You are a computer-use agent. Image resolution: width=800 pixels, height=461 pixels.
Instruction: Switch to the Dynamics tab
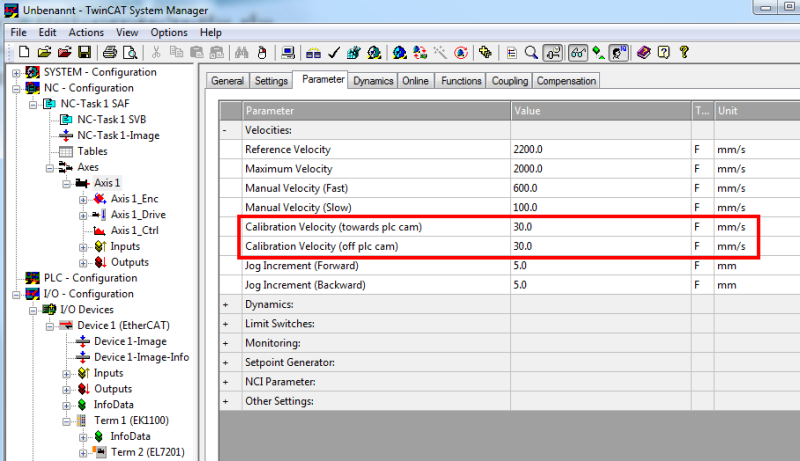point(373,81)
